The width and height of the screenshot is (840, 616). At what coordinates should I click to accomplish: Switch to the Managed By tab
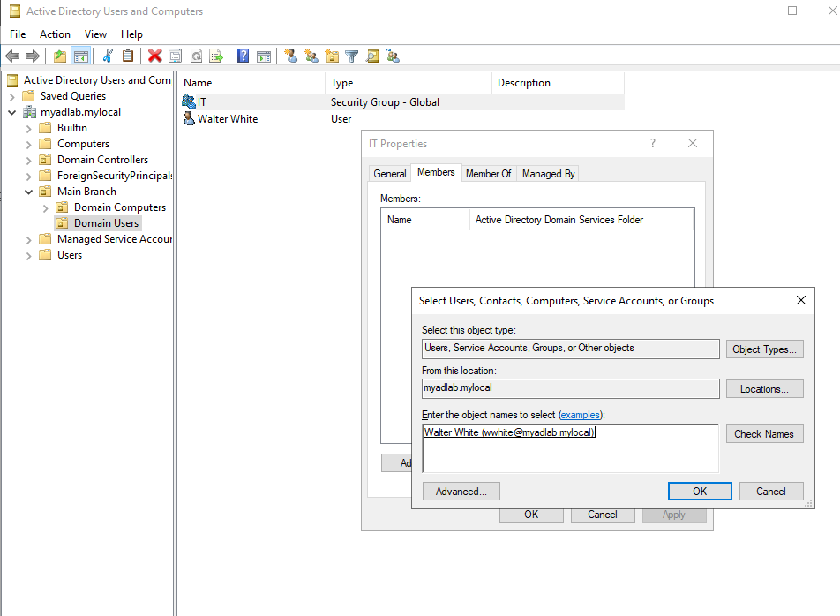(548, 174)
